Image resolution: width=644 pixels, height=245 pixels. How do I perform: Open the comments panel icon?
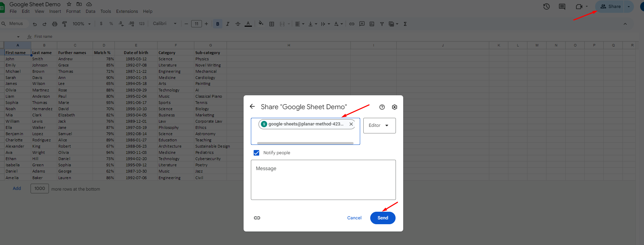(562, 7)
